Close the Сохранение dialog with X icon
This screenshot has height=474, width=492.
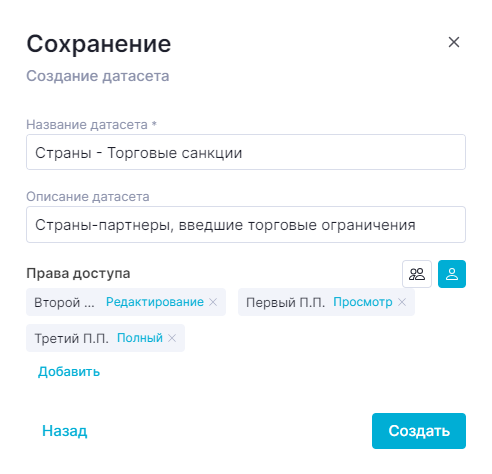coord(454,42)
